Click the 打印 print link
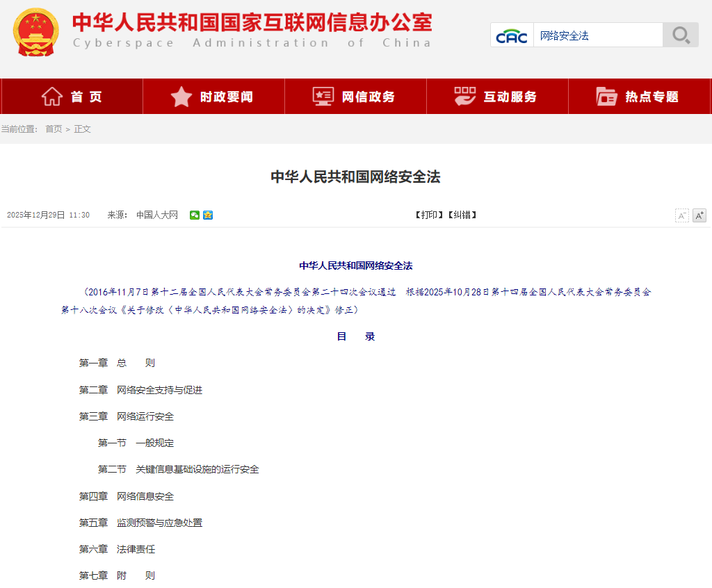Screen dimensions: 712x588 [x=428, y=215]
